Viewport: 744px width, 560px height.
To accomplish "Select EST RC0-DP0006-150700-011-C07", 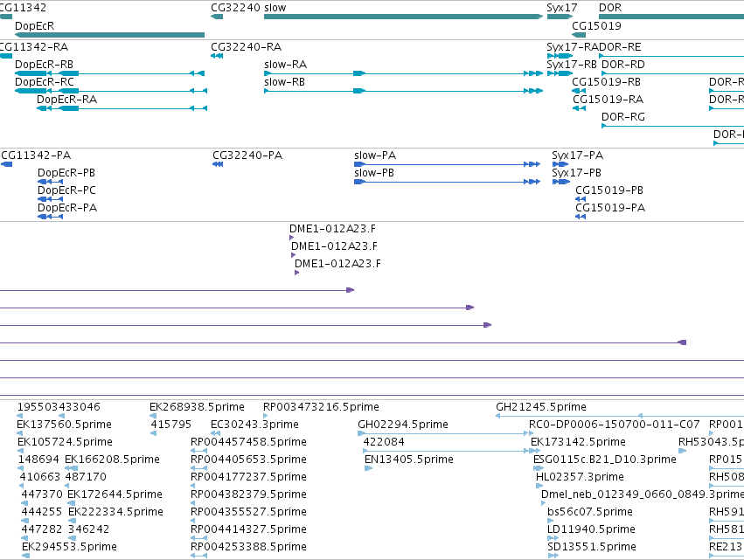I will 615,425.
